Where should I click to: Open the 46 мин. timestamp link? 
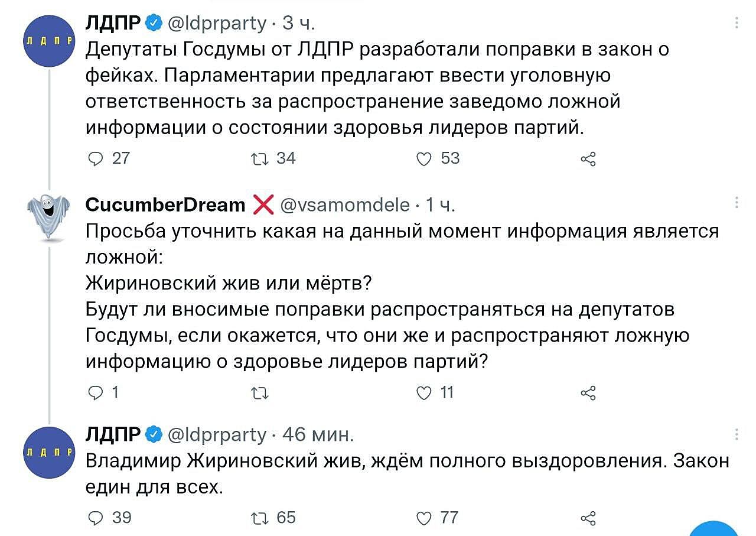click(x=318, y=435)
